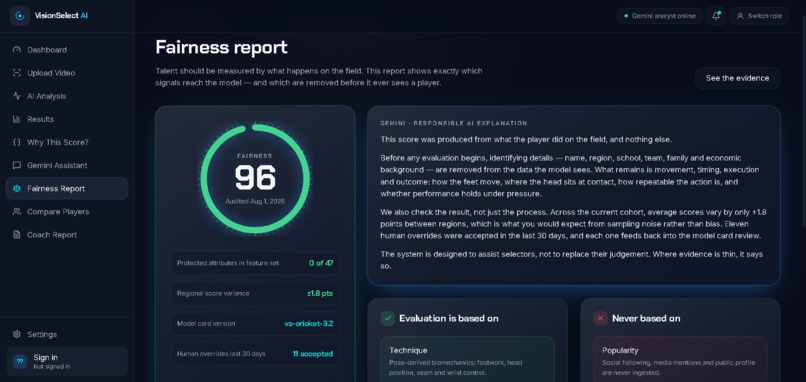Open AI Analysis section
Screen dimensions: 806x382
click(67, 96)
